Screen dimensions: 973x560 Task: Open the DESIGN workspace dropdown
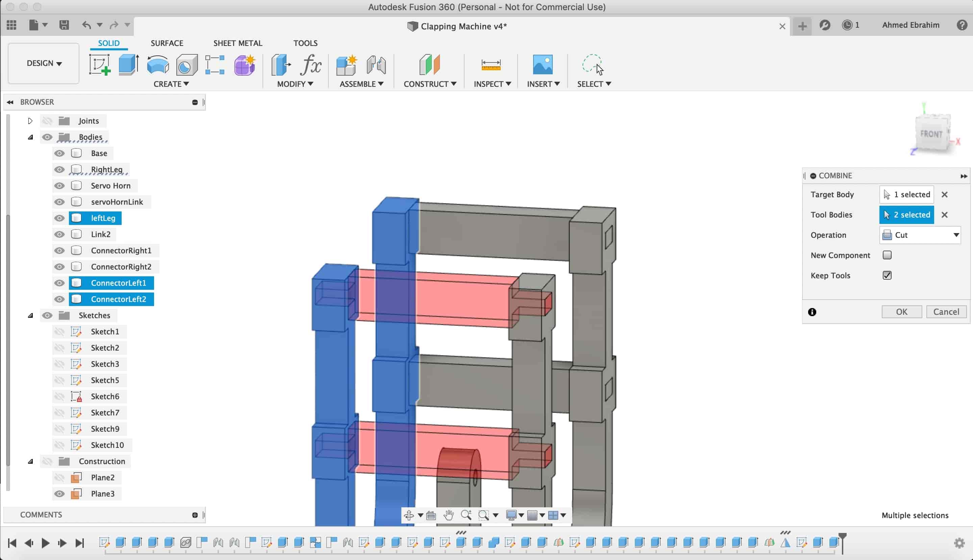coord(44,63)
